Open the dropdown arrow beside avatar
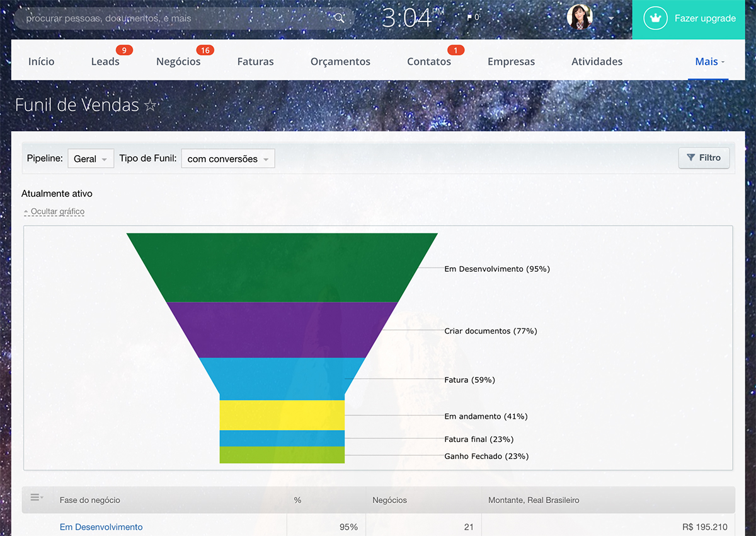This screenshot has height=536, width=756. [x=611, y=19]
